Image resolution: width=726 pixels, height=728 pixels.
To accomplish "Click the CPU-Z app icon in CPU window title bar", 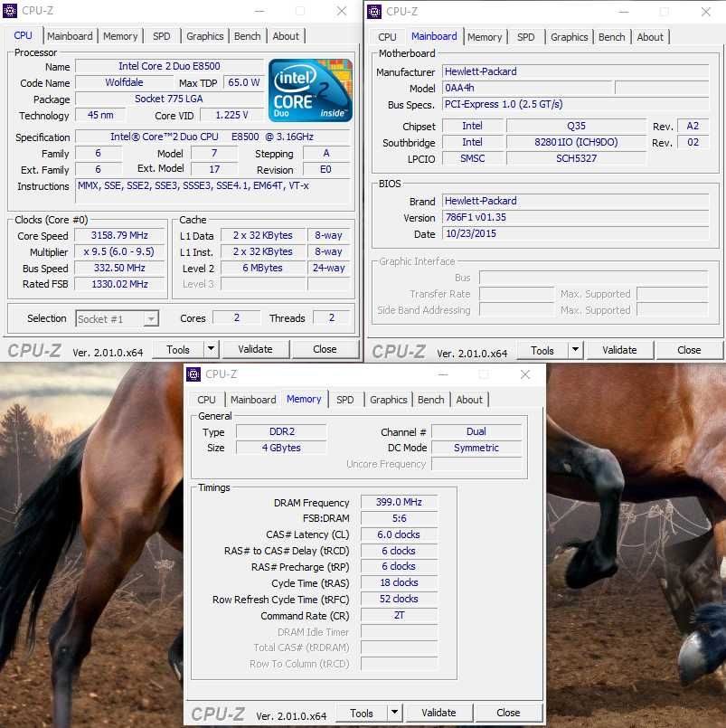I will click(x=10, y=11).
